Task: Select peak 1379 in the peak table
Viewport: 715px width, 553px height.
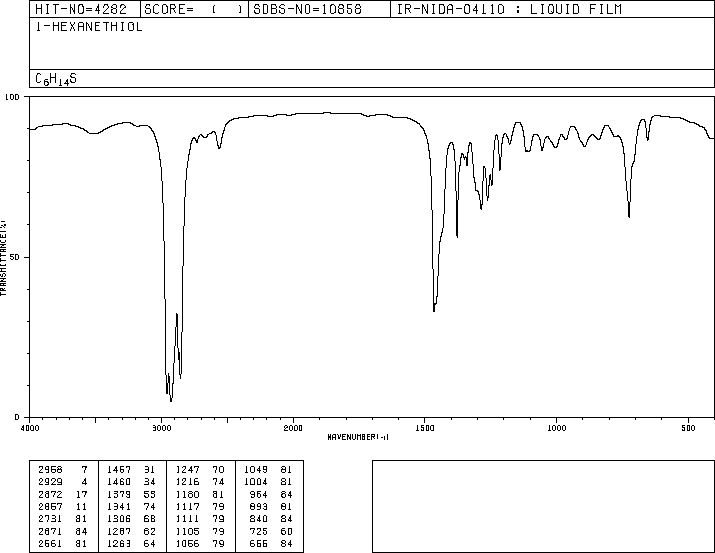Action: click(x=119, y=494)
